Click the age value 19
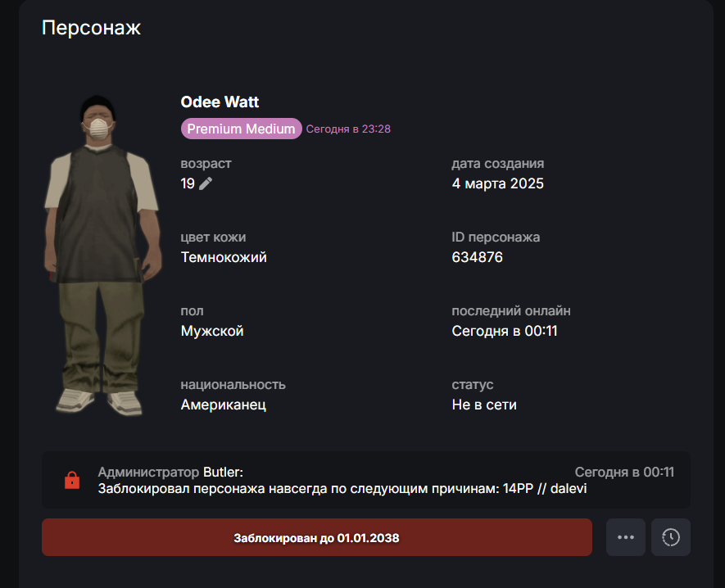 tap(188, 183)
